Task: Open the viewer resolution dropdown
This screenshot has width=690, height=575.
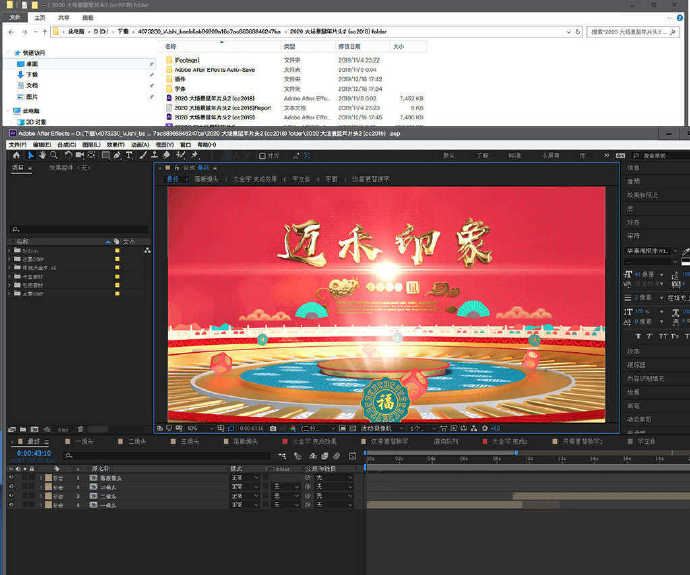Action: [x=317, y=429]
